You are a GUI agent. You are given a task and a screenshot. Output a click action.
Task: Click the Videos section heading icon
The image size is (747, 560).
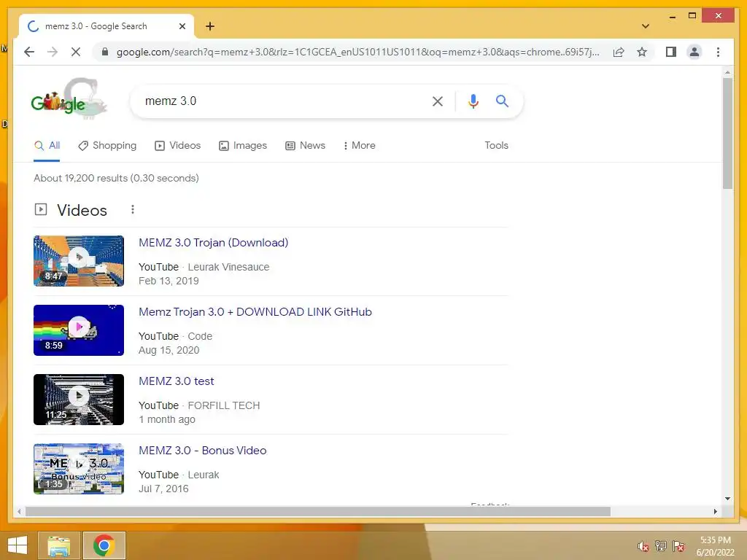tap(41, 209)
